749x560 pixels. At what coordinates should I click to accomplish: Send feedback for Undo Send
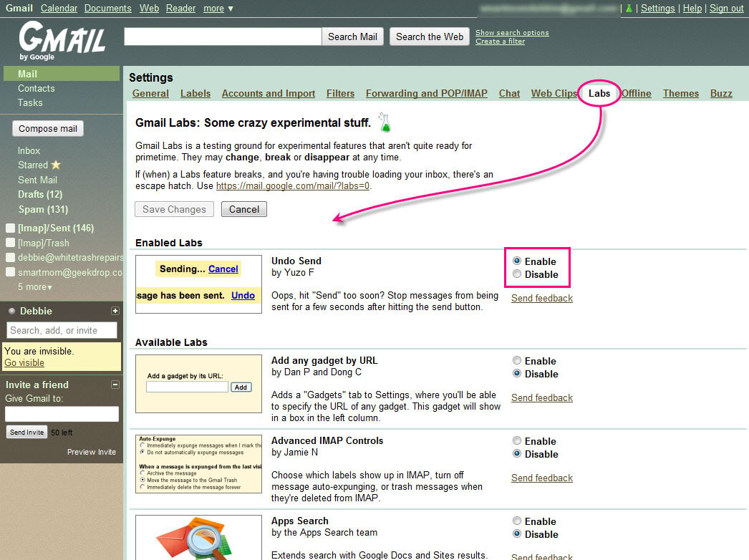pyautogui.click(x=541, y=298)
